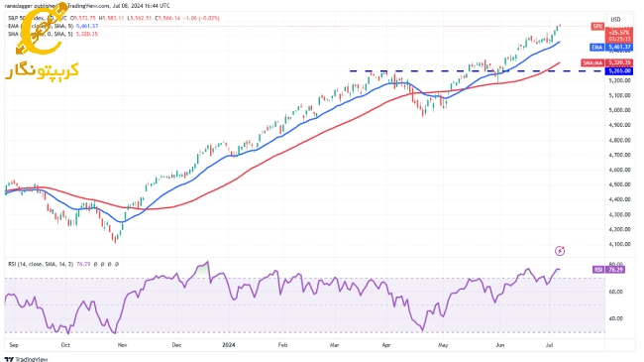
Task: Click the low value L5,562.51
Action: coord(140,18)
